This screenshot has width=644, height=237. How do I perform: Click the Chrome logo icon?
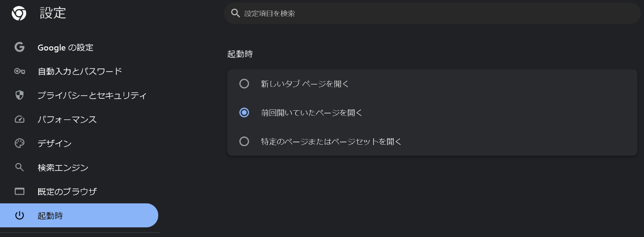(19, 14)
